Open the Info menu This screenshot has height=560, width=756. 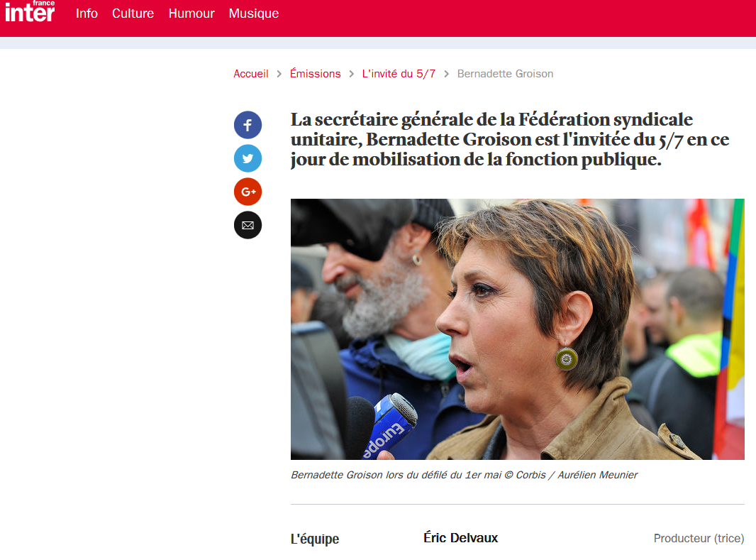(x=87, y=13)
